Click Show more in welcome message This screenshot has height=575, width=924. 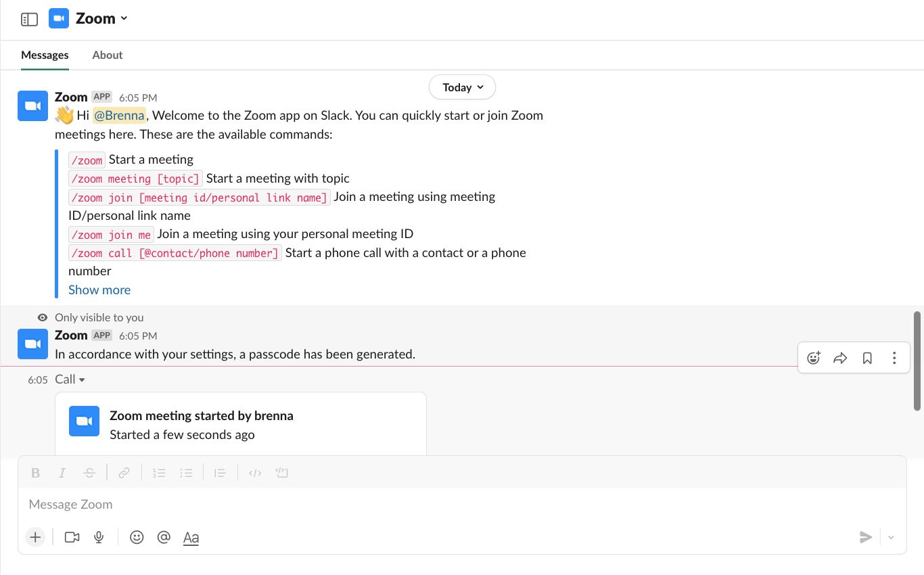[x=99, y=290]
